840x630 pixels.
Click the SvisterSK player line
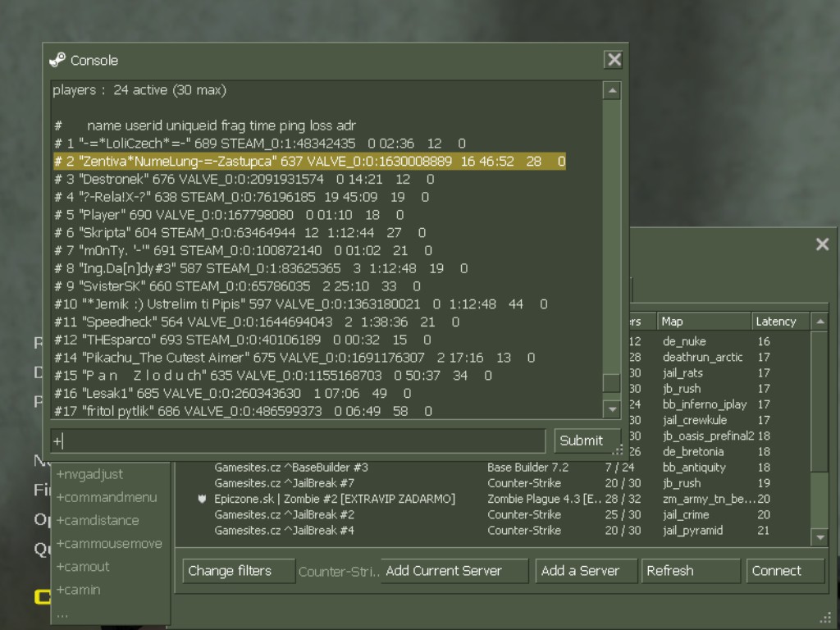coord(237,286)
